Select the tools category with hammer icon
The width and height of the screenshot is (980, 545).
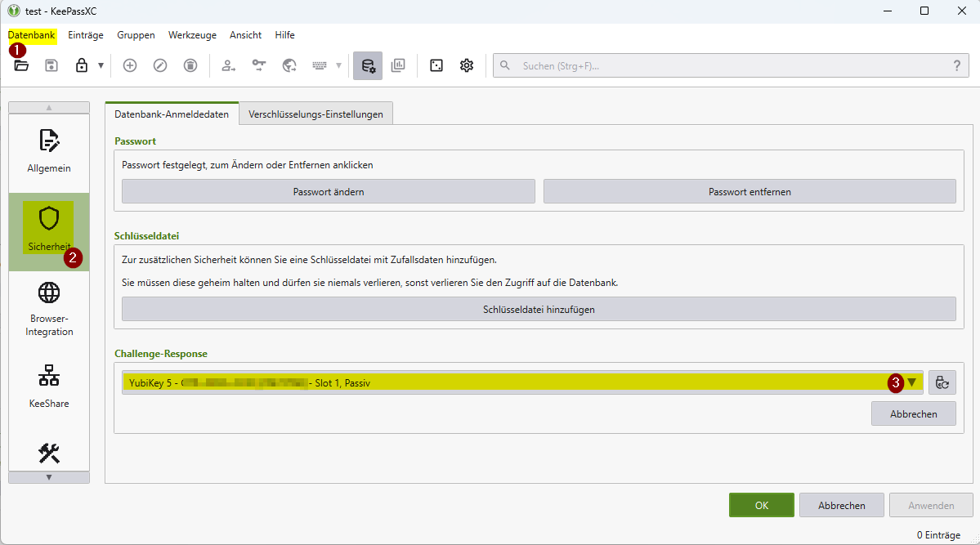pyautogui.click(x=49, y=453)
